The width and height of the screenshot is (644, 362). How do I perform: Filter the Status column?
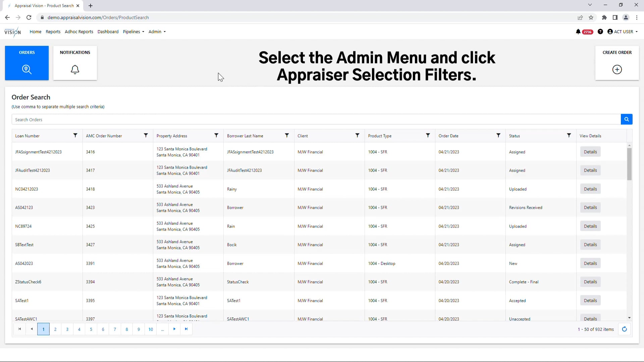point(569,135)
